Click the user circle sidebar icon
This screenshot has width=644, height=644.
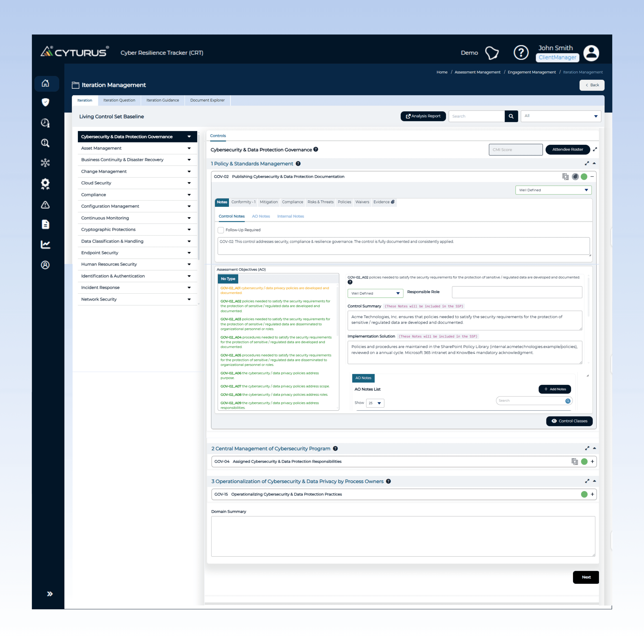point(45,265)
